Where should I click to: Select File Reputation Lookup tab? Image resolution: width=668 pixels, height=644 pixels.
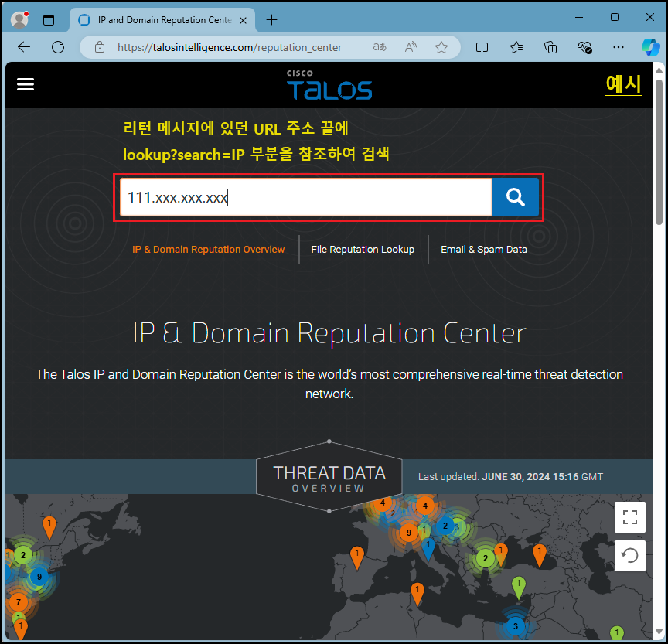tap(363, 250)
